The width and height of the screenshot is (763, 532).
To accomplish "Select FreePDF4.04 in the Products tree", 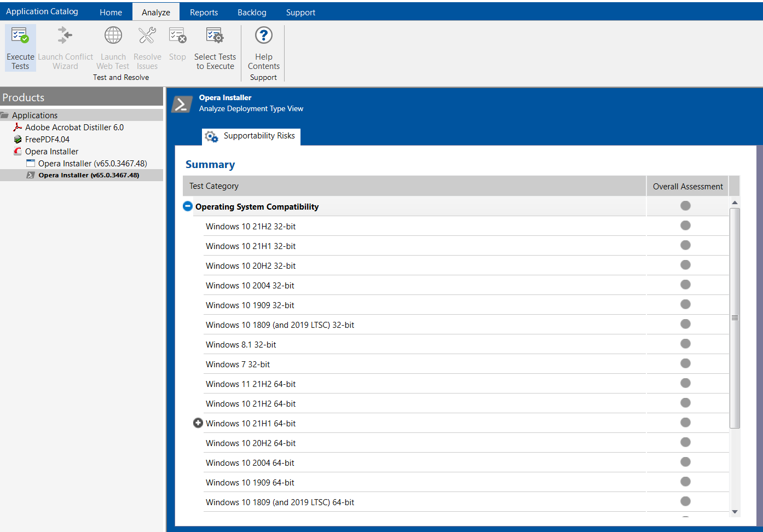I will pyautogui.click(x=47, y=140).
